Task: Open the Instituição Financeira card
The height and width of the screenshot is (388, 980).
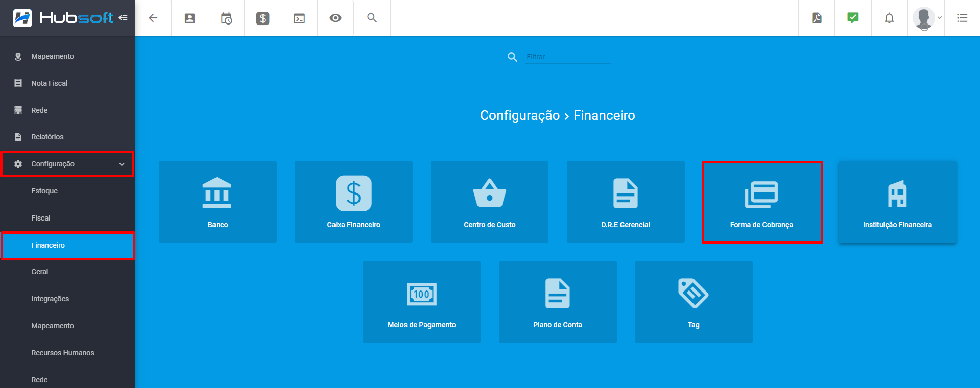Action: tap(897, 202)
